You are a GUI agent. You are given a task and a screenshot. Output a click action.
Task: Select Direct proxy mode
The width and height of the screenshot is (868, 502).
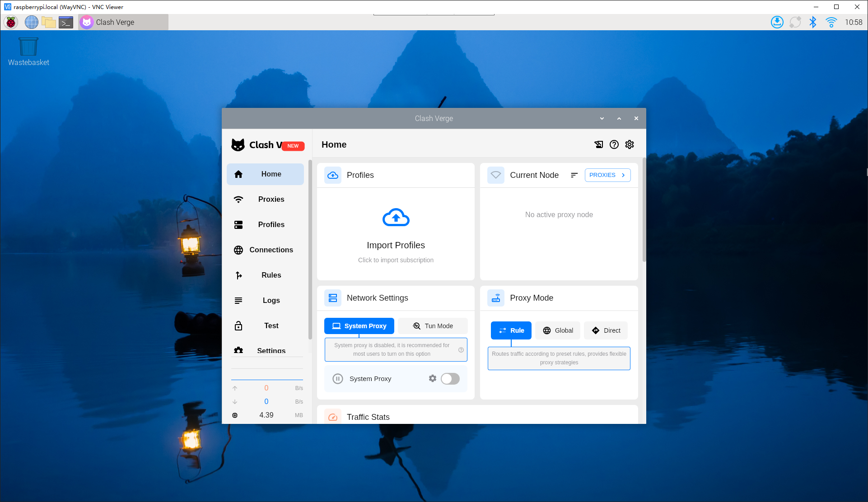point(606,330)
